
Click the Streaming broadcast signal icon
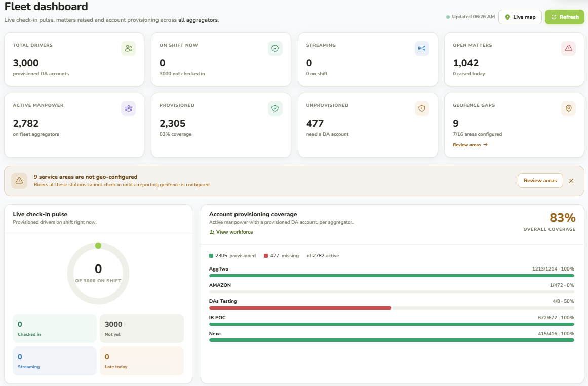point(422,49)
